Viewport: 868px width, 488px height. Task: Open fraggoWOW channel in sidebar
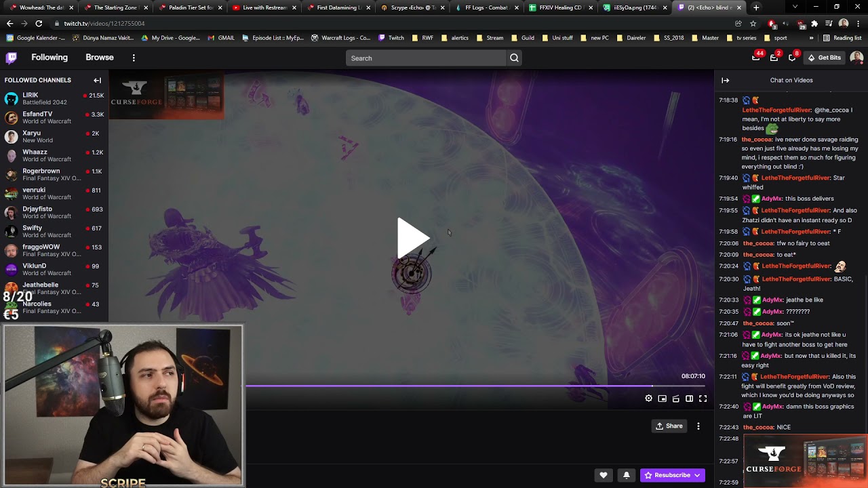coord(54,251)
